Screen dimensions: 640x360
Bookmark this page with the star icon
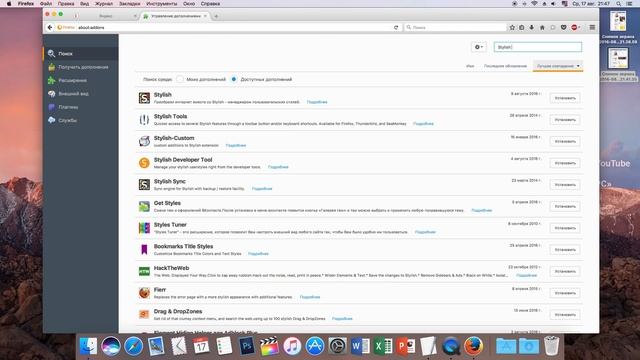click(512, 27)
